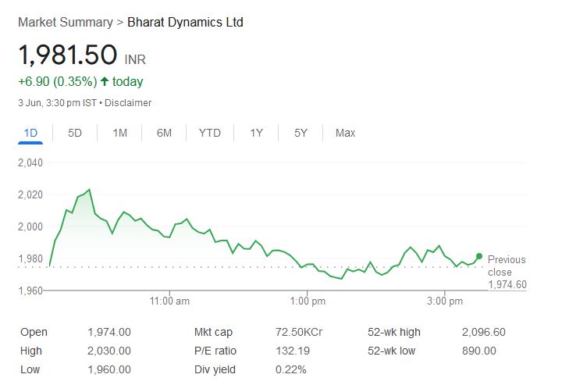Click the 1,981.50 current price
562x392 pixels.
tap(68, 55)
